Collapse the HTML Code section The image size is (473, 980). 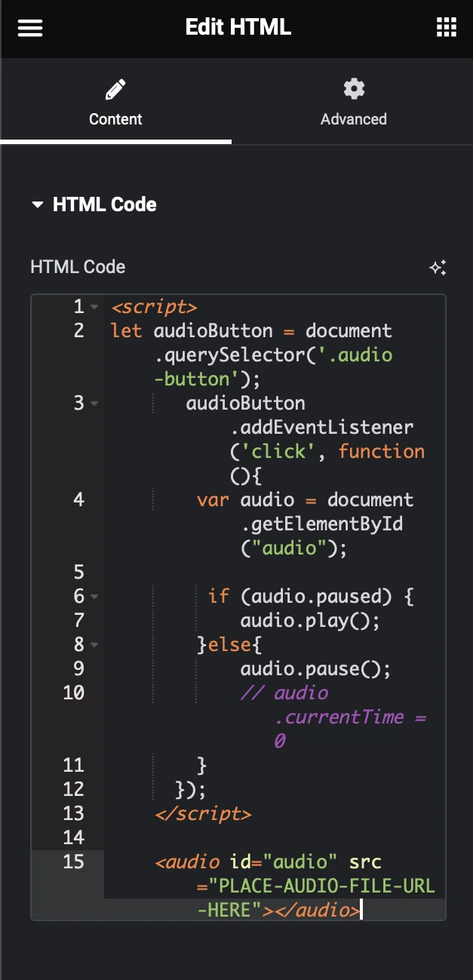point(94,204)
